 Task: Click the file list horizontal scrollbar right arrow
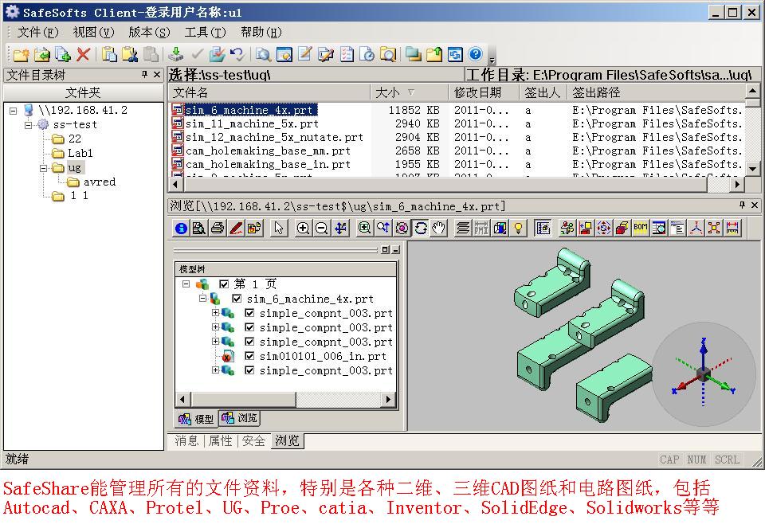pyautogui.click(x=738, y=184)
